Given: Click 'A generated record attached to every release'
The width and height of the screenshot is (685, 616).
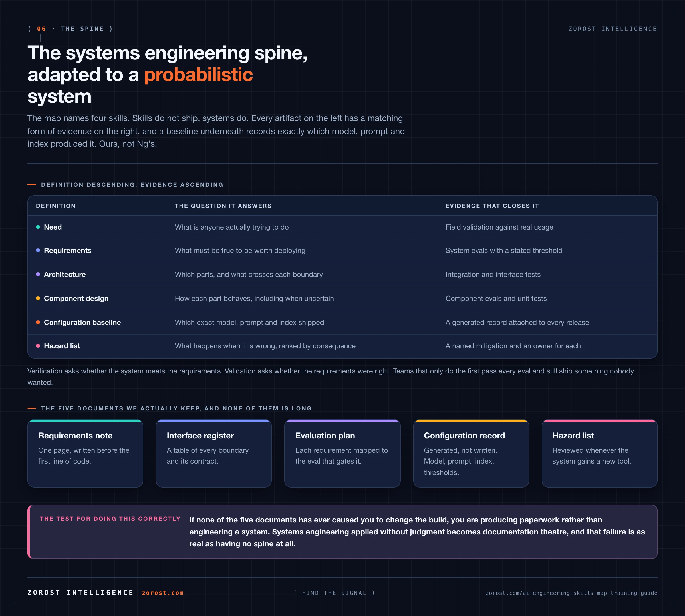Looking at the screenshot, I should (x=517, y=323).
